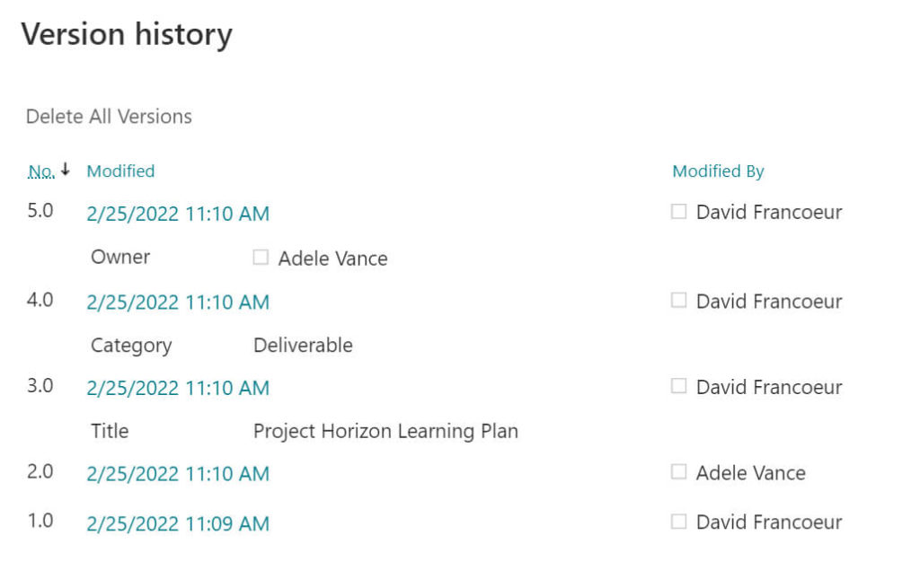Check David Francoeur's checkbox on version 1.0
The width and height of the screenshot is (920, 588).
[679, 522]
